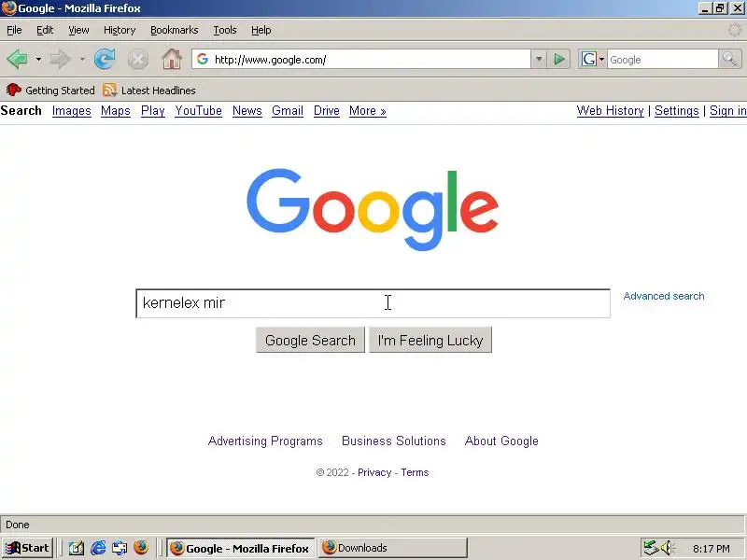Click the volume speaker tray icon
The image size is (747, 560).
pyautogui.click(x=667, y=548)
